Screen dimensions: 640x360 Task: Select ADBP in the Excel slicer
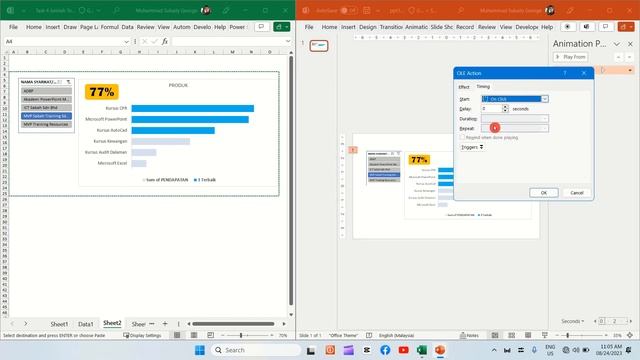coord(46,91)
